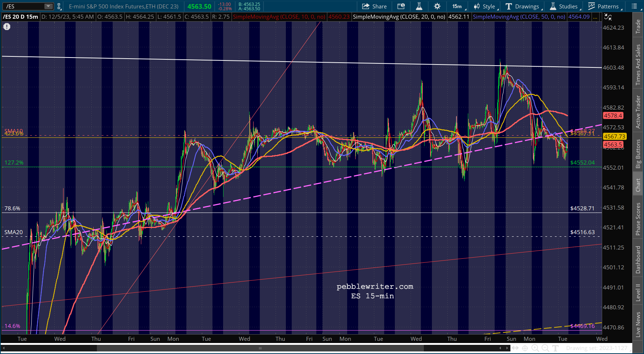Toggle the chart cursor sync icon
The image size is (644, 354).
pos(608,17)
